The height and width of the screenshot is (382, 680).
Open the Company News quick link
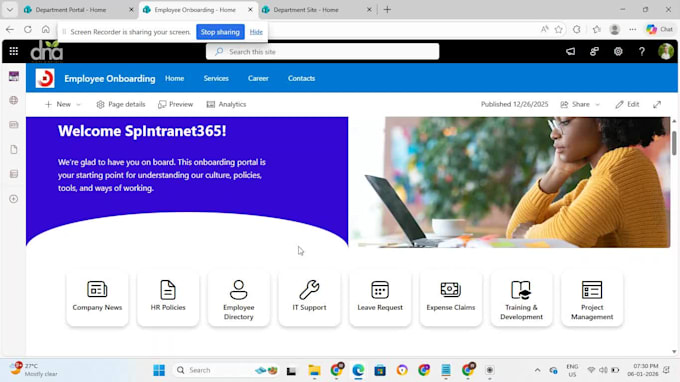97,299
